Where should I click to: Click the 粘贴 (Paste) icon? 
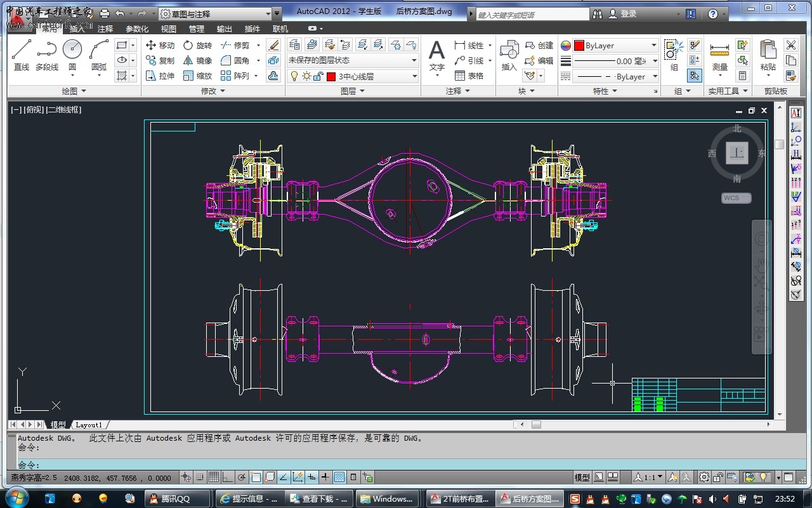[768, 56]
